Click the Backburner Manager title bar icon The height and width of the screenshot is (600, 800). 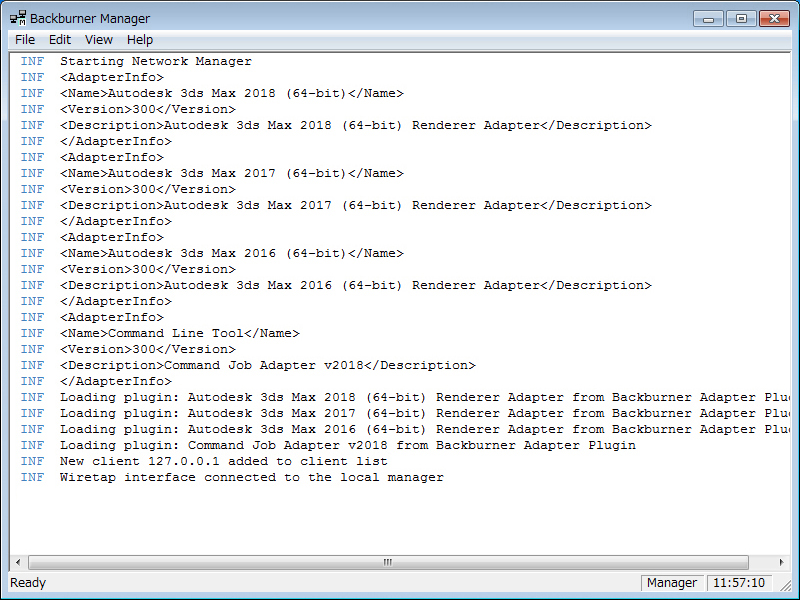click(x=18, y=18)
